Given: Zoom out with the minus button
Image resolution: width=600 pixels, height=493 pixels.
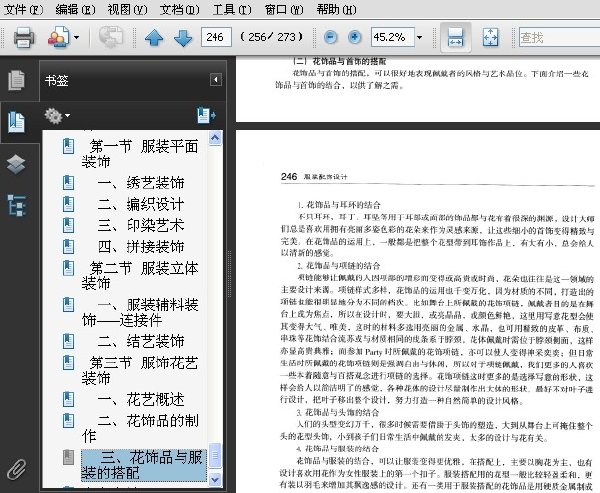Looking at the screenshot, I should coord(330,37).
